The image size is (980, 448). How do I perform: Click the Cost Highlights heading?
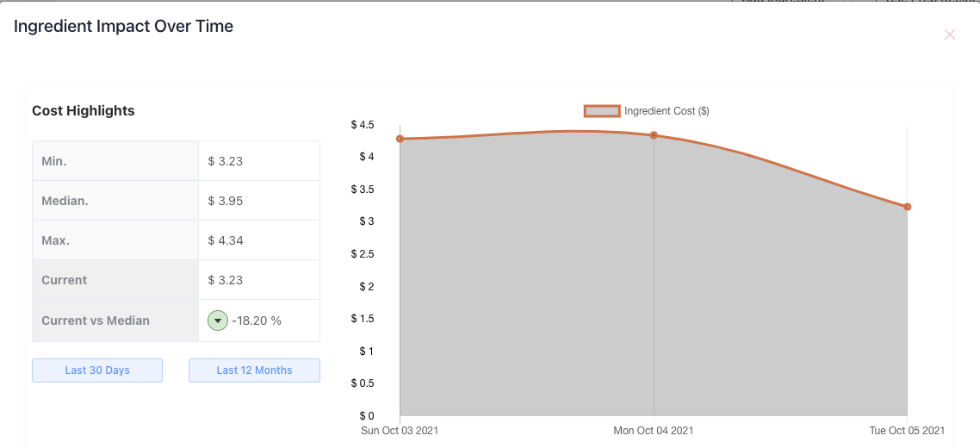point(84,110)
